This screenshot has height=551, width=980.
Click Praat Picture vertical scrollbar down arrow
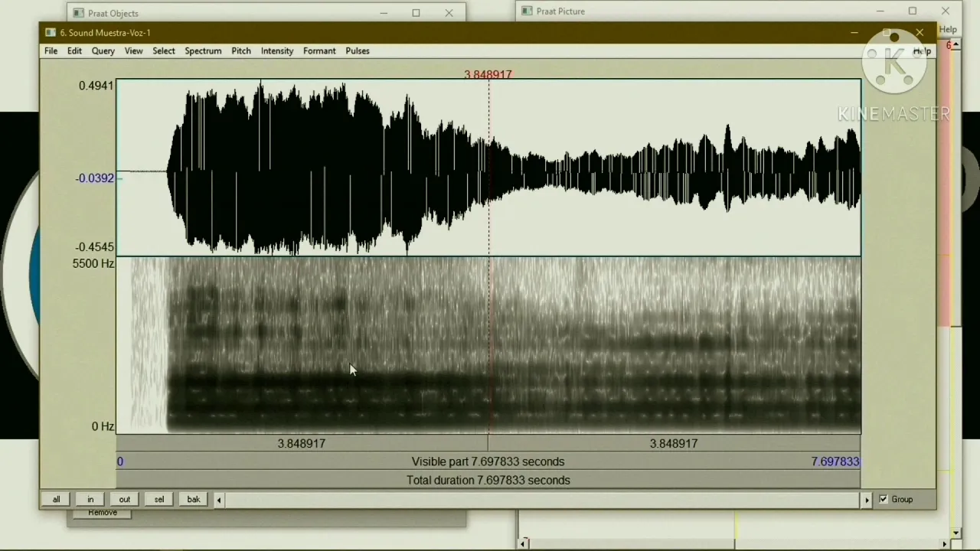pyautogui.click(x=956, y=533)
